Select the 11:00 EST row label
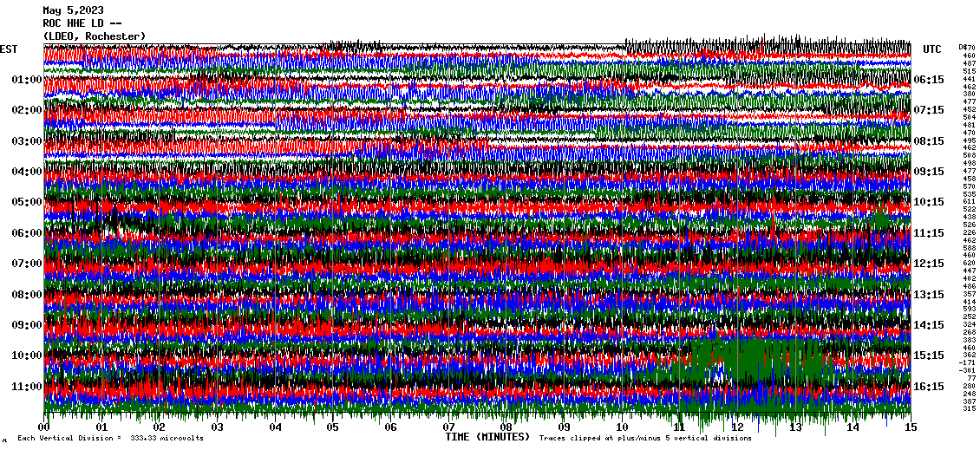This screenshot has height=450, width=980. (x=27, y=387)
